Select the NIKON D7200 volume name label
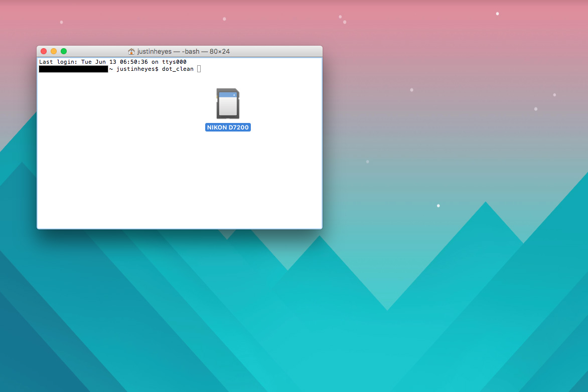The height and width of the screenshot is (392, 588). (228, 127)
